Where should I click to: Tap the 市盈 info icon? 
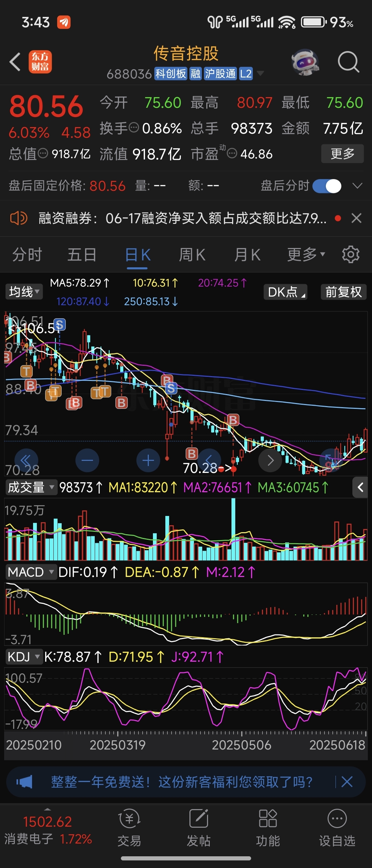point(232,153)
